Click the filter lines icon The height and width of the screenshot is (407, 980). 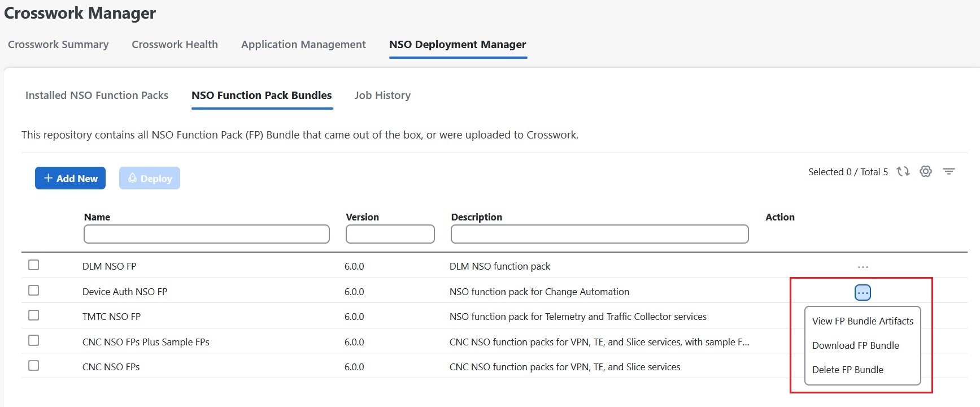coord(949,171)
